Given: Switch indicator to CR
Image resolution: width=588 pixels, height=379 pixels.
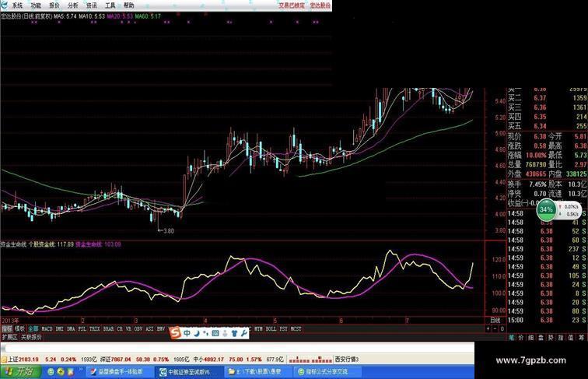Looking at the screenshot, I should coord(120,328).
